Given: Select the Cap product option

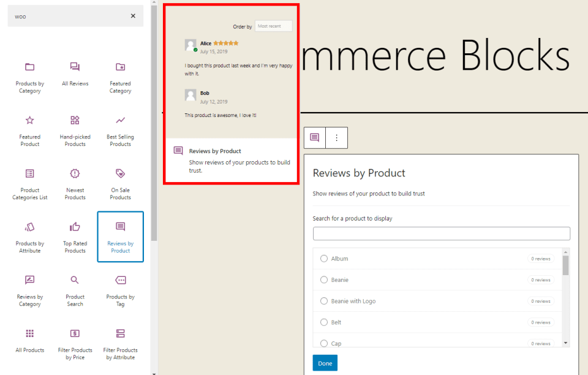Looking at the screenshot, I should [x=324, y=343].
